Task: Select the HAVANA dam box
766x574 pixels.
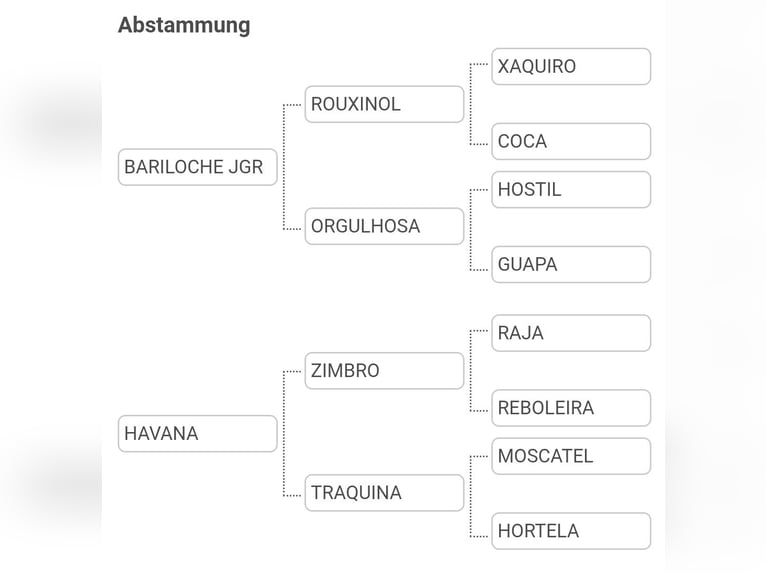Action: [x=197, y=434]
